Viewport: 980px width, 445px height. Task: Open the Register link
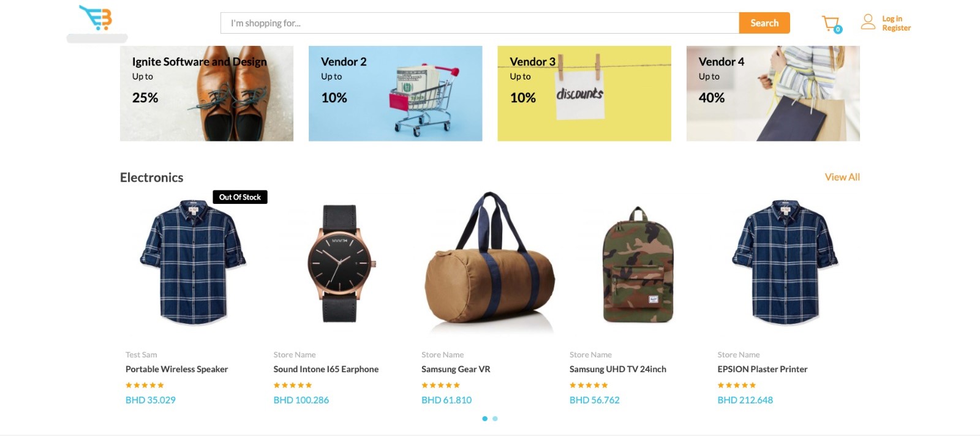click(x=896, y=28)
